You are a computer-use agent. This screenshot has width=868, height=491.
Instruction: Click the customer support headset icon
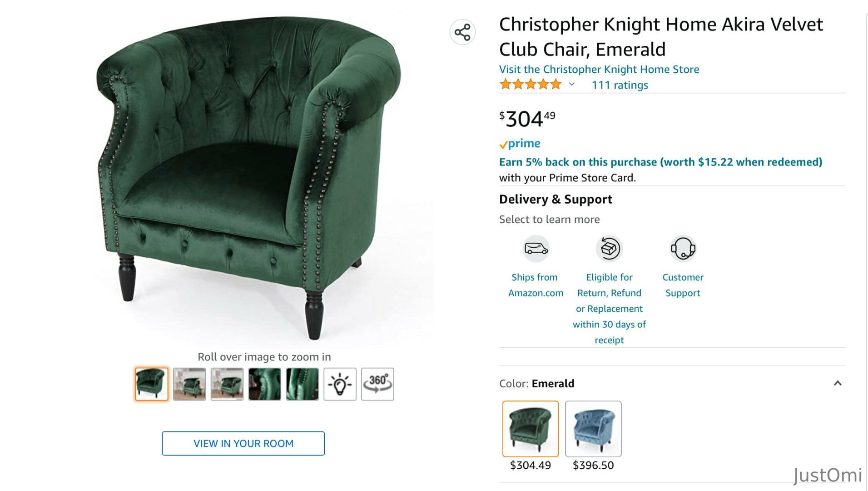(x=683, y=249)
